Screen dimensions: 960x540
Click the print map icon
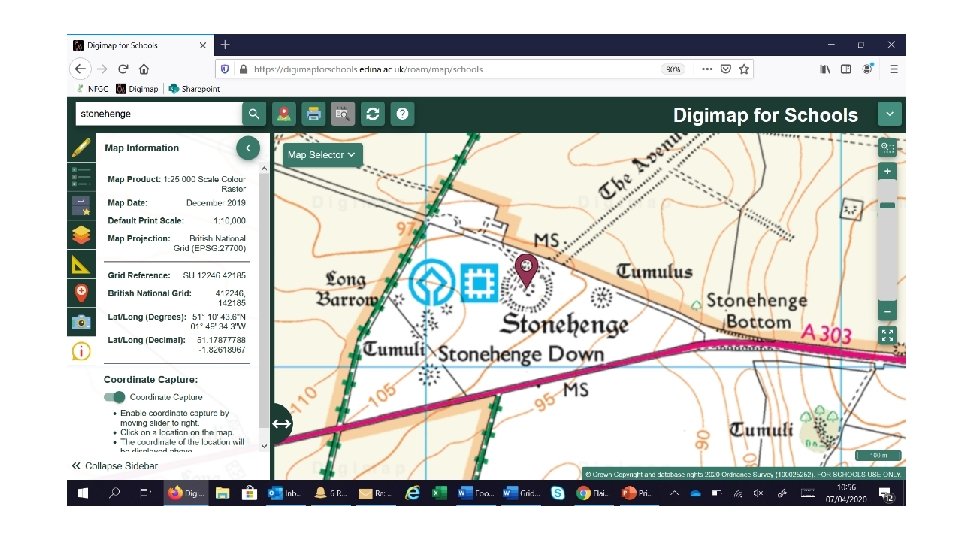pos(313,114)
